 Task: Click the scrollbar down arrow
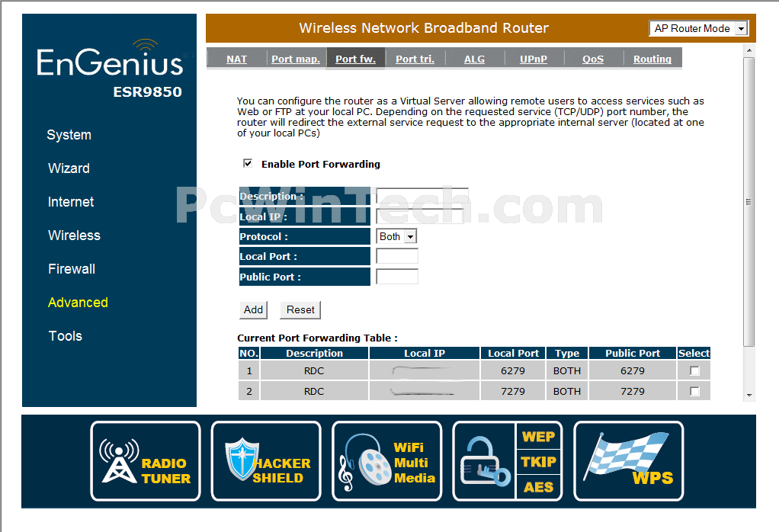[749, 396]
